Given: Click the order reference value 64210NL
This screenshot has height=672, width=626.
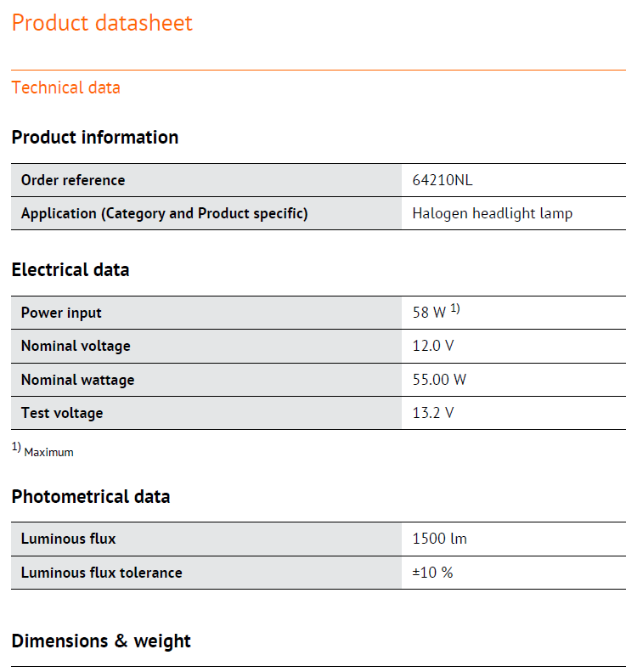Looking at the screenshot, I should (x=442, y=180).
